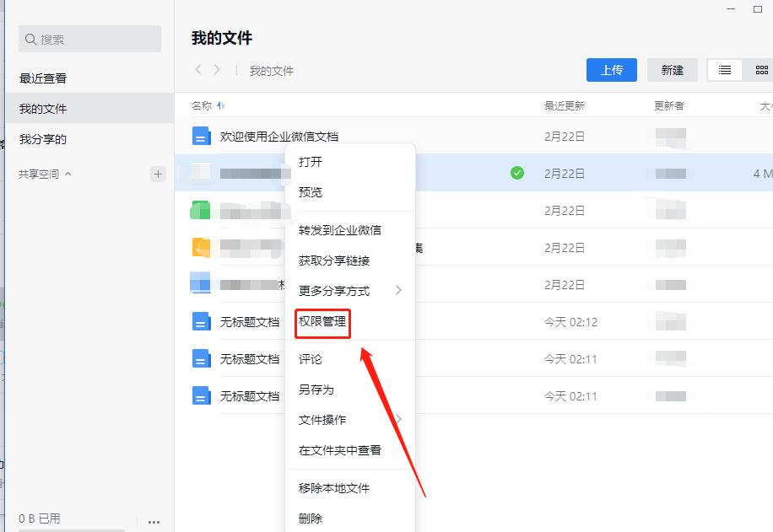Open more options via bottom-left ellipsis icon
773x532 pixels.
[154, 523]
